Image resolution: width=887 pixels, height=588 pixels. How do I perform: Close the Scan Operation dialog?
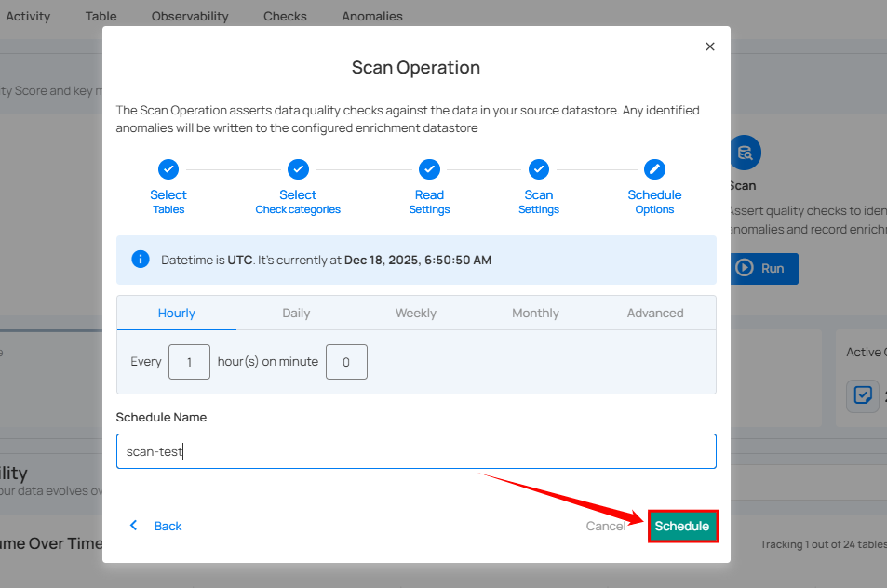(710, 47)
